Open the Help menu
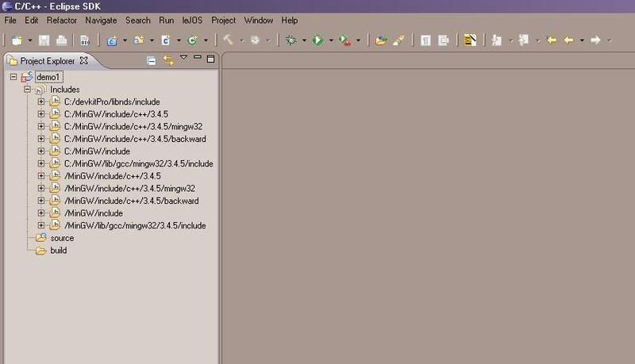635x364 pixels. 290,21
